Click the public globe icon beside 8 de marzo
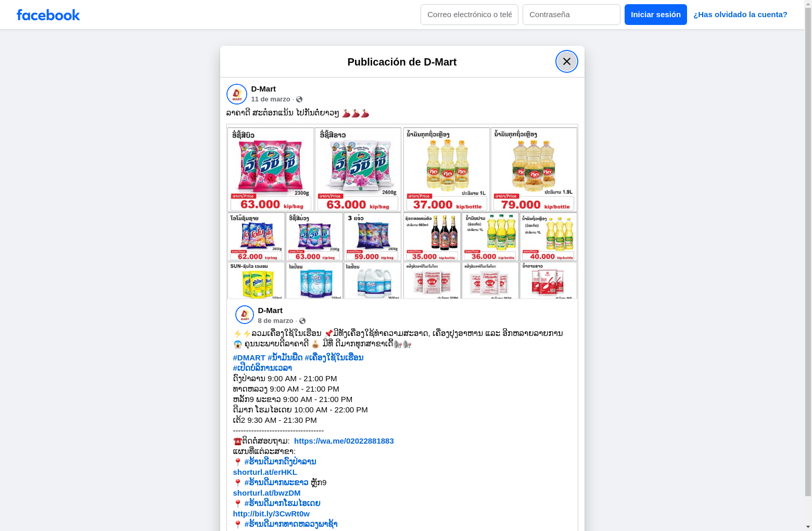 click(302, 321)
